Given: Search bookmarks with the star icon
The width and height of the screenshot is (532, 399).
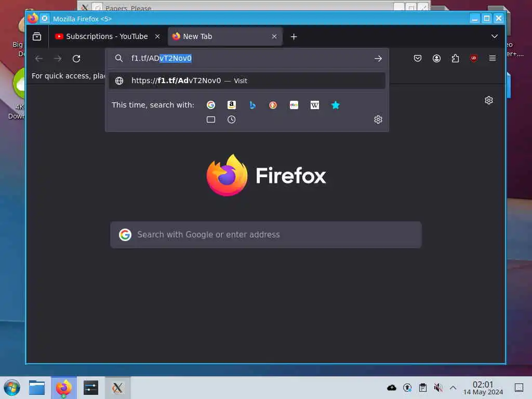Looking at the screenshot, I should click(x=335, y=105).
